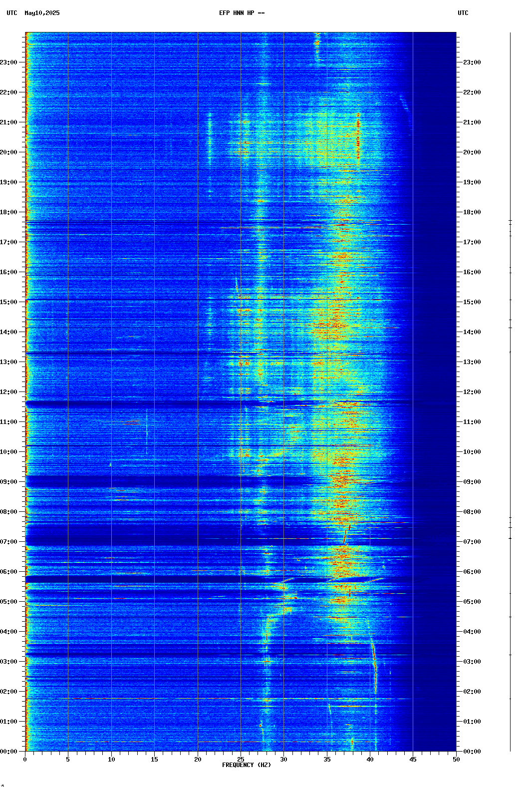Image resolution: width=532 pixels, height=791 pixels.
Task: Click the left-axis "17:00" time label
Action: (8, 242)
